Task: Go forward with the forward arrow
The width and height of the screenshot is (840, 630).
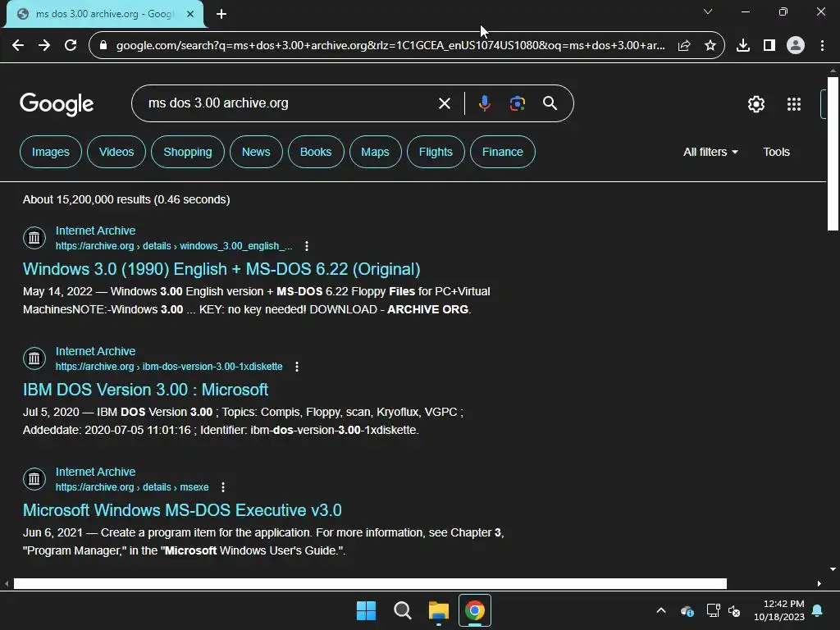Action: click(x=44, y=46)
